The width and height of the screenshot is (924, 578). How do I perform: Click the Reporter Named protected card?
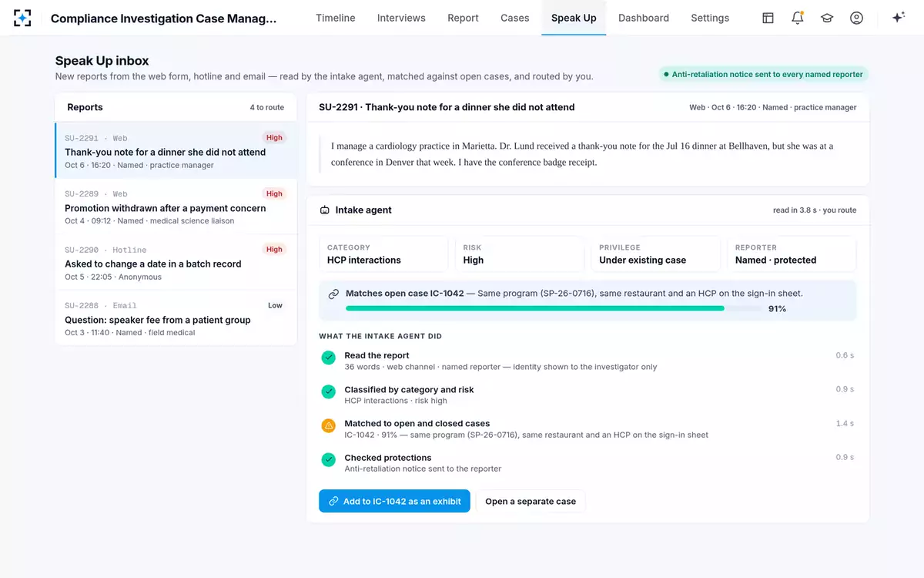[x=792, y=254]
